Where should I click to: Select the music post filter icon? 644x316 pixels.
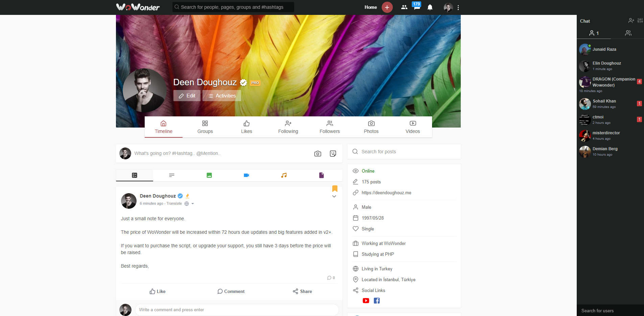tap(284, 175)
